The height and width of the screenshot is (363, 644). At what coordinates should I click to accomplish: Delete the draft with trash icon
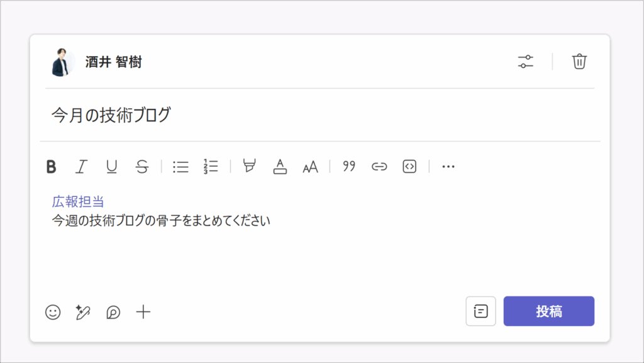pos(579,62)
